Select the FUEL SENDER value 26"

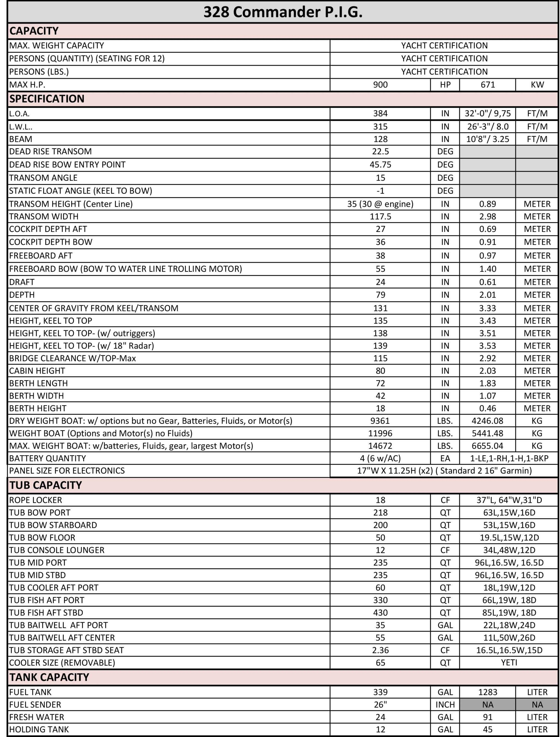pyautogui.click(x=380, y=705)
